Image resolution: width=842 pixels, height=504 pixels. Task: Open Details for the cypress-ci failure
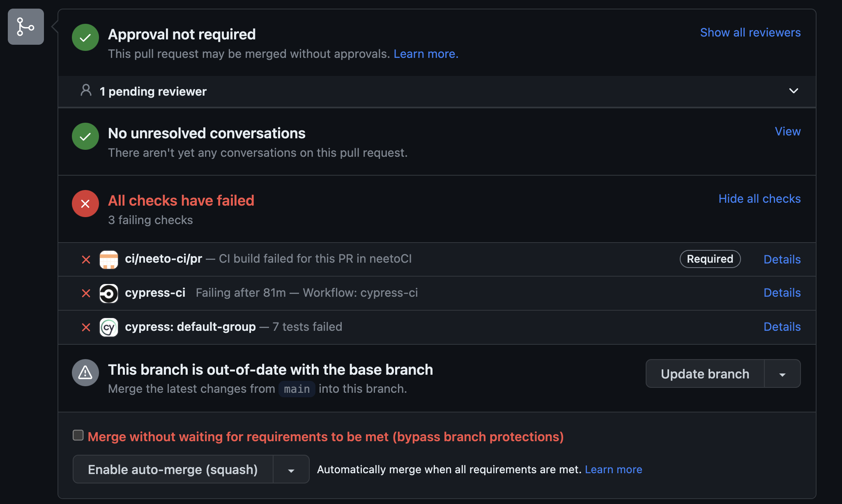click(782, 293)
